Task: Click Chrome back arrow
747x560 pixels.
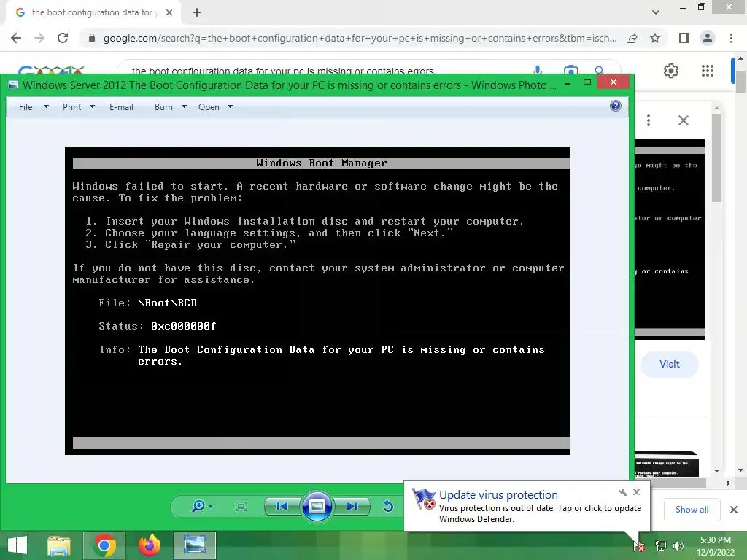Action: pyautogui.click(x=16, y=38)
